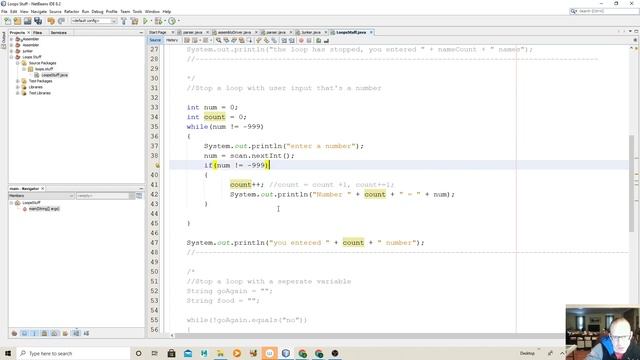Image resolution: width=640 pixels, height=360 pixels.
Task: Click the New File toolbar icon
Action: 7,21
